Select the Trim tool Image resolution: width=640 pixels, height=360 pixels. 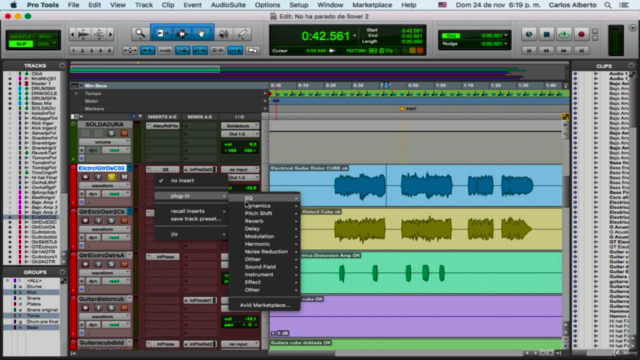click(162, 34)
